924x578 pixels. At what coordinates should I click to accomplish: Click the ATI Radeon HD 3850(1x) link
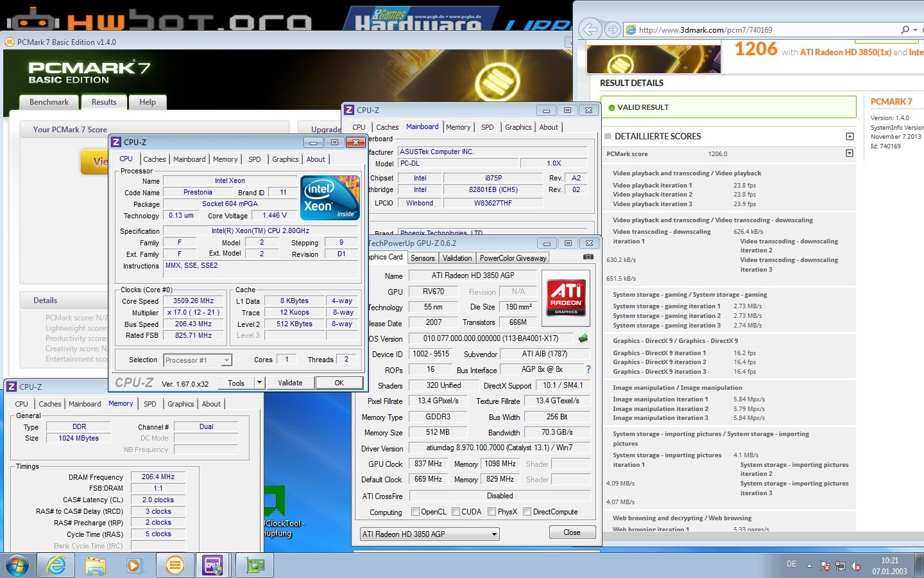pyautogui.click(x=846, y=52)
